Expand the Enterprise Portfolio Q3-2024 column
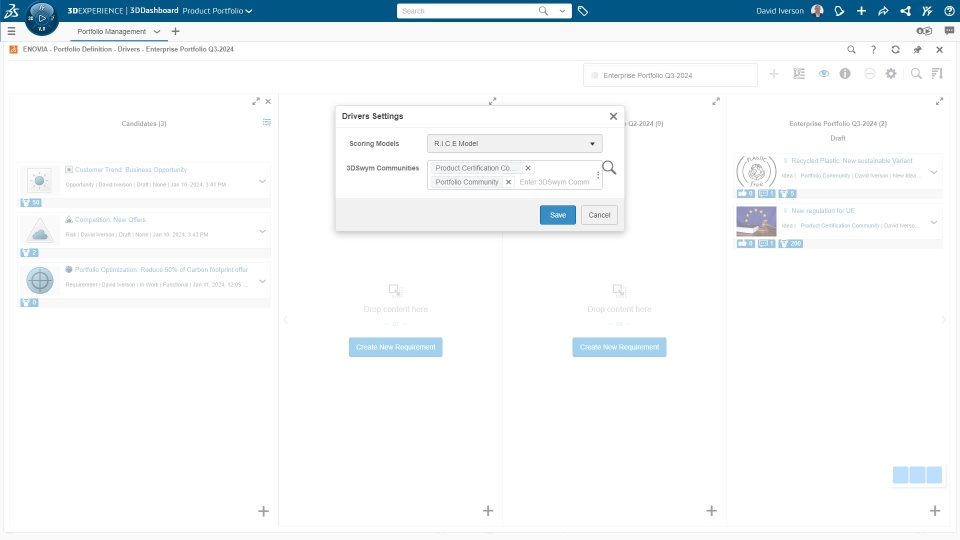This screenshot has width=960, height=540. [939, 102]
